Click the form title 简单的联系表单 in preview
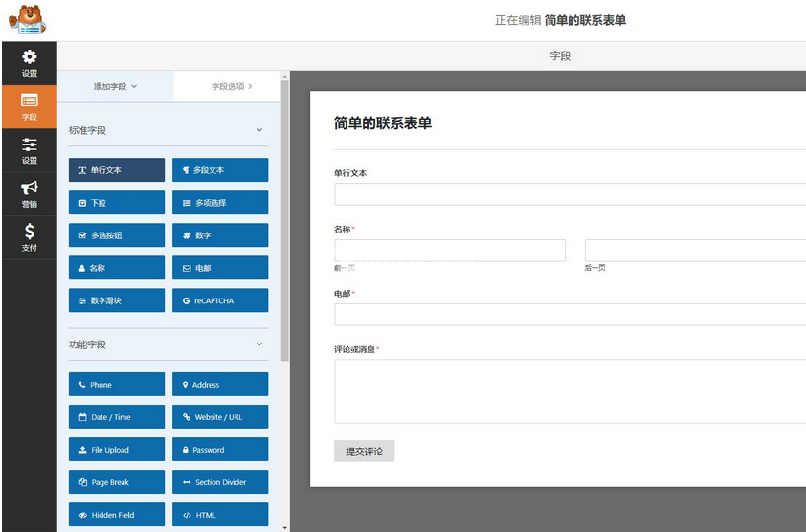The image size is (806, 532). click(x=383, y=122)
